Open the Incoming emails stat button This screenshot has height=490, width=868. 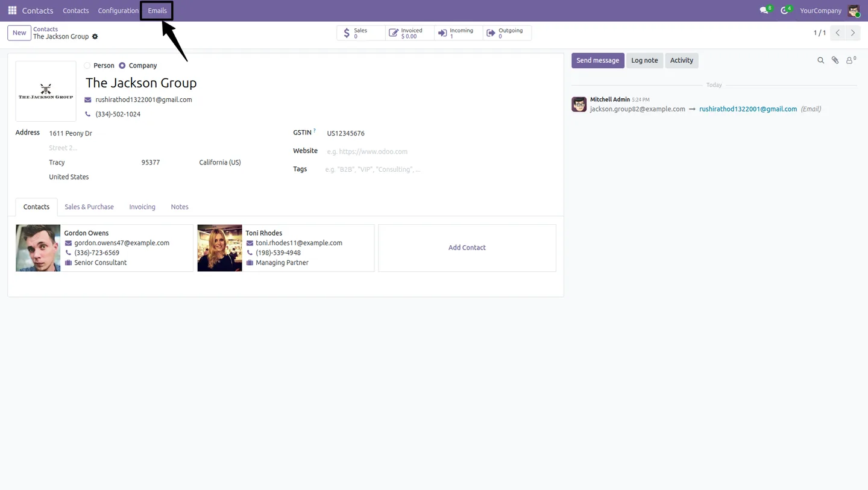click(x=458, y=33)
